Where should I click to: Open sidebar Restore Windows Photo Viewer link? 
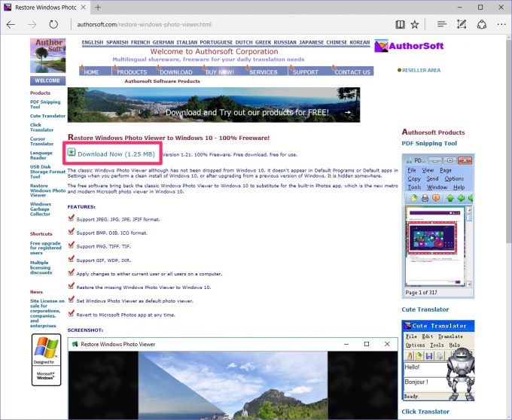pyautogui.click(x=47, y=190)
